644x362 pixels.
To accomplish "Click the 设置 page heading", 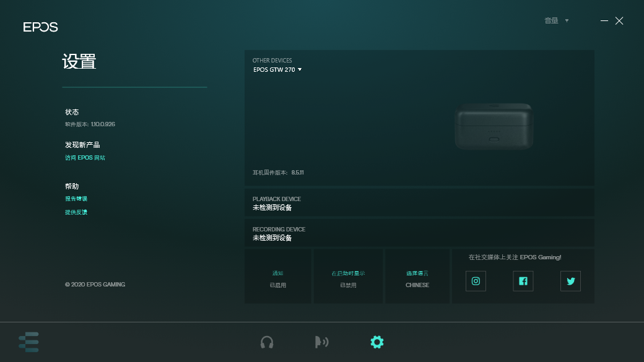I will pyautogui.click(x=79, y=61).
